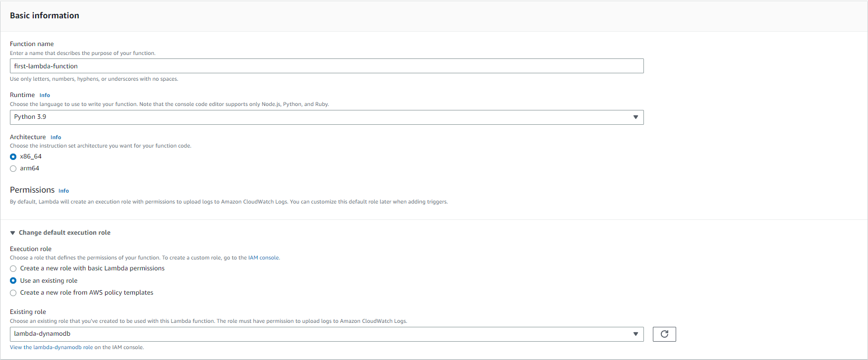
Task: Open the Existing role lambda-dynamodb dropdown
Action: click(x=327, y=334)
